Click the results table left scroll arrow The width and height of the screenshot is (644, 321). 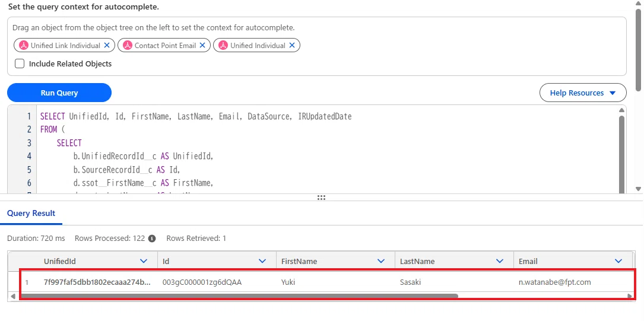click(x=12, y=296)
